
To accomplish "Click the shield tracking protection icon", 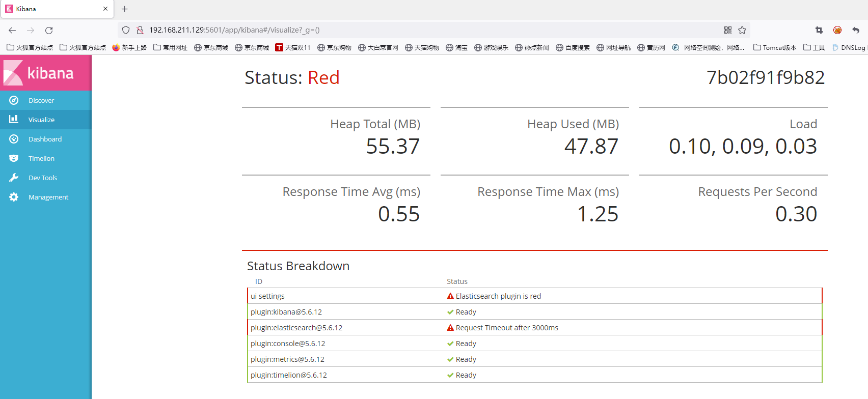I will [x=126, y=30].
